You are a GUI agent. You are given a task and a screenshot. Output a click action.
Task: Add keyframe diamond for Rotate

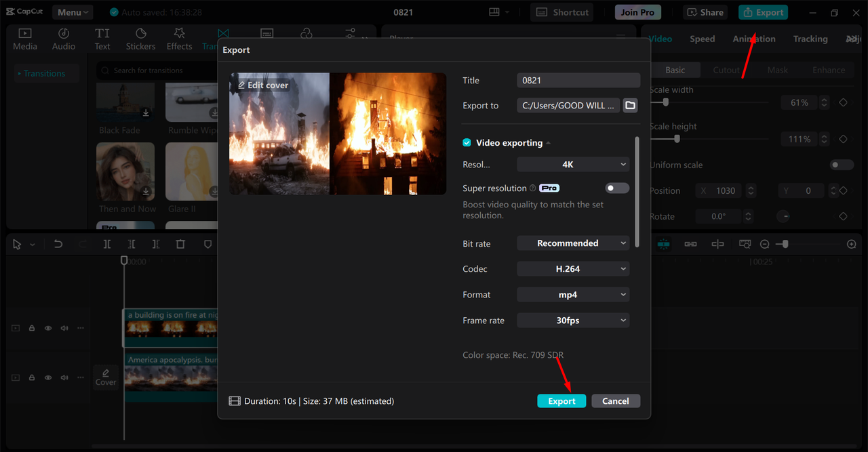(x=843, y=216)
